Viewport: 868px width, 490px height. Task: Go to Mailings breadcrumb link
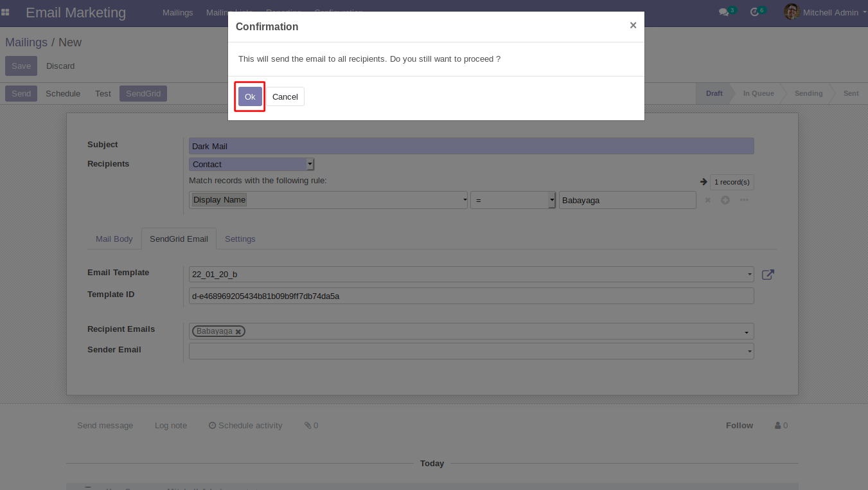26,42
